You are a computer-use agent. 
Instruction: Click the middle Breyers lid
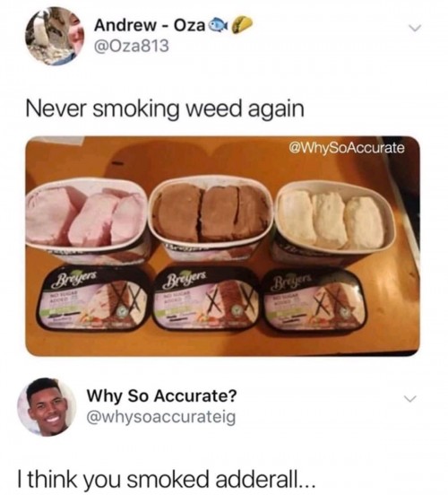coord(205,298)
